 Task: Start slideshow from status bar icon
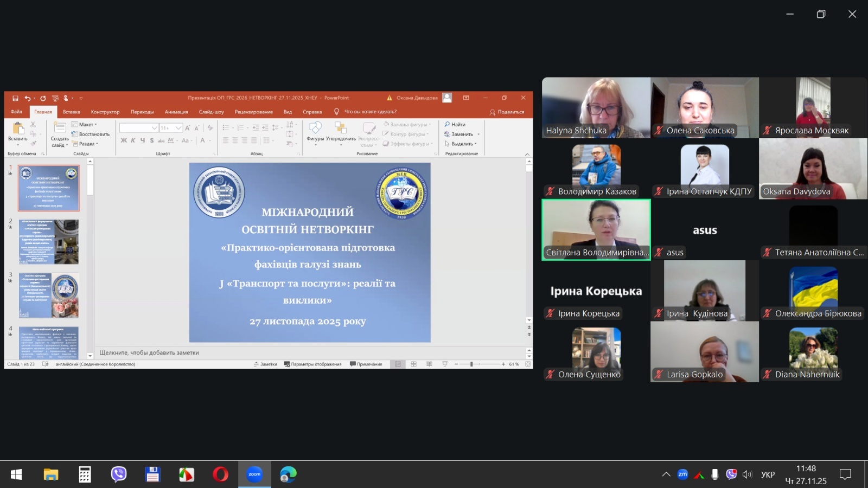tap(445, 364)
